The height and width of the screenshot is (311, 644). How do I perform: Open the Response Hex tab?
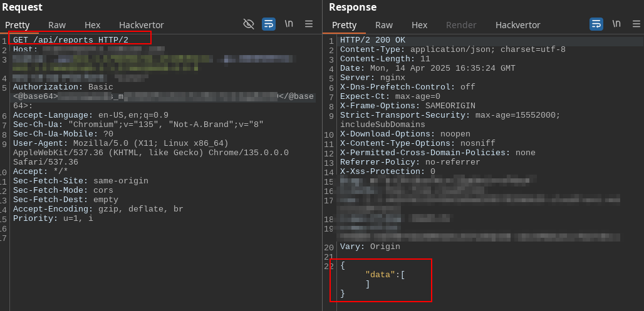click(419, 25)
